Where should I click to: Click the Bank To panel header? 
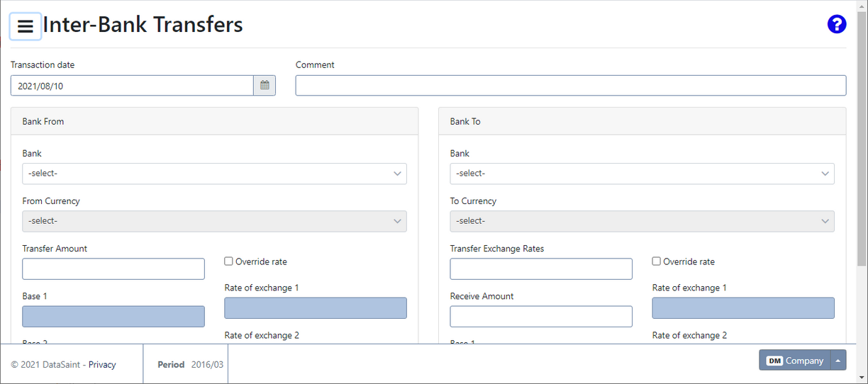642,122
